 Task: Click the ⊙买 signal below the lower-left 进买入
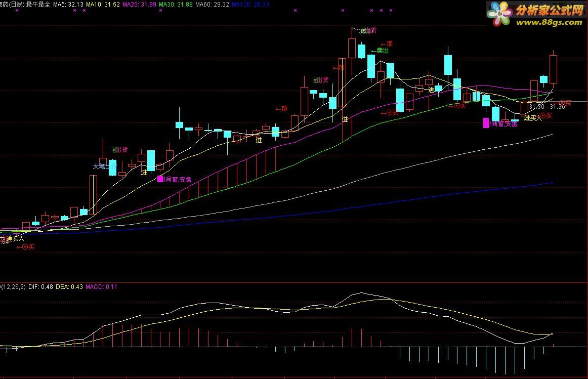[x=25, y=246]
